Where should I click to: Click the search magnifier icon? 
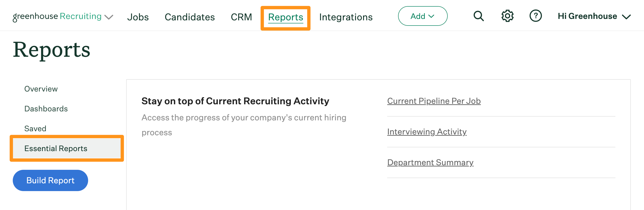[478, 16]
